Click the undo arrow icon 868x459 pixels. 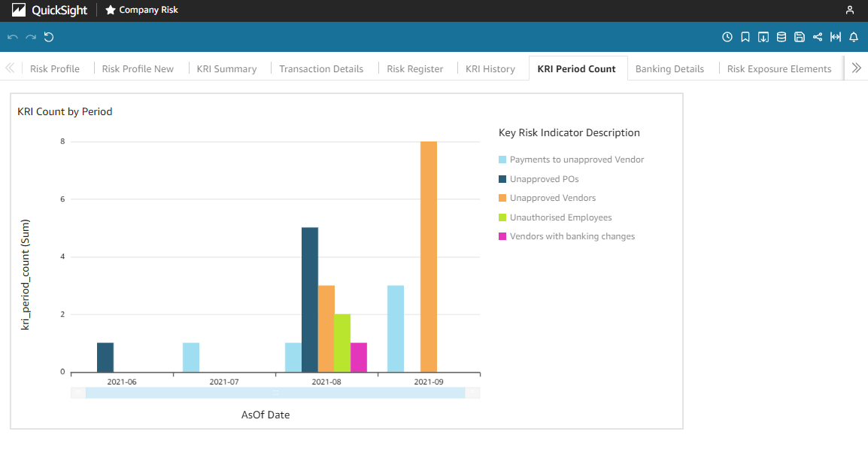click(13, 37)
